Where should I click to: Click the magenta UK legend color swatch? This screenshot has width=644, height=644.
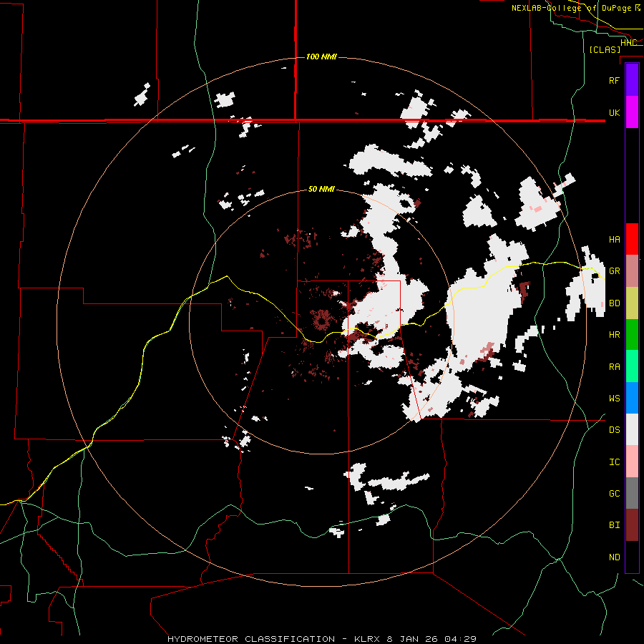point(632,112)
